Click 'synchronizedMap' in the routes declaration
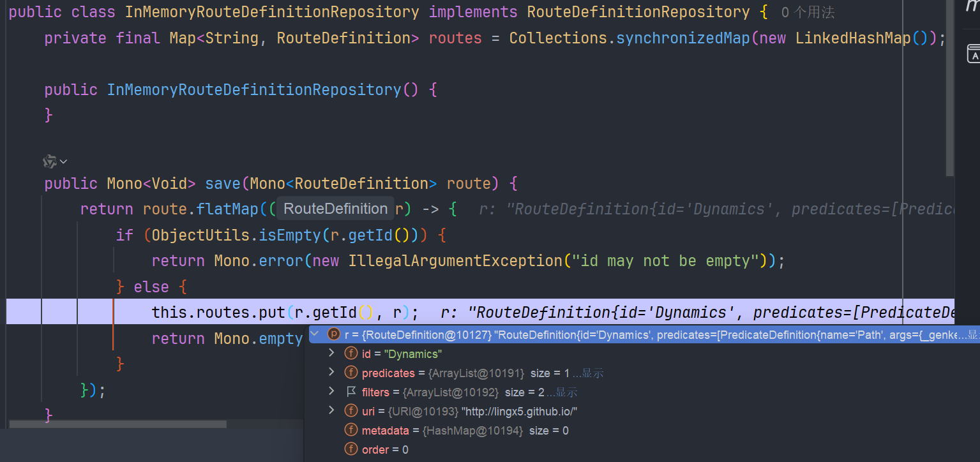The width and height of the screenshot is (980, 462). click(682, 38)
